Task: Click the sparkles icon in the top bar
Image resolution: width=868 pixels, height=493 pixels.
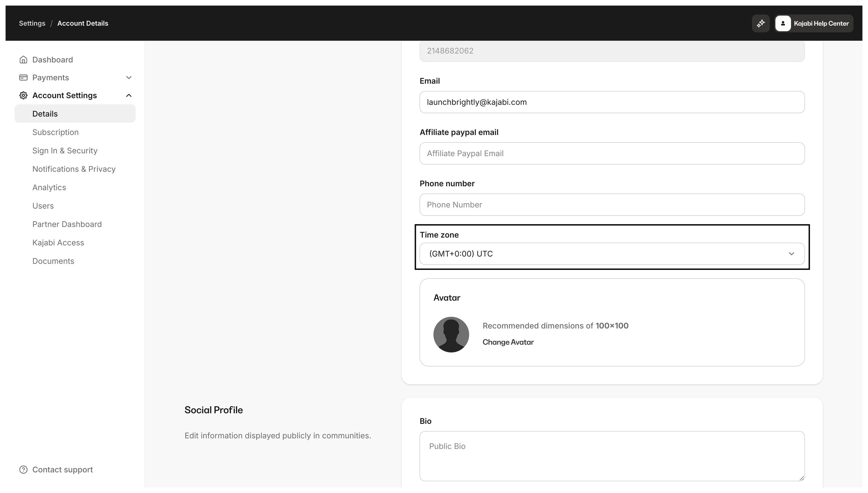Action: pos(761,23)
